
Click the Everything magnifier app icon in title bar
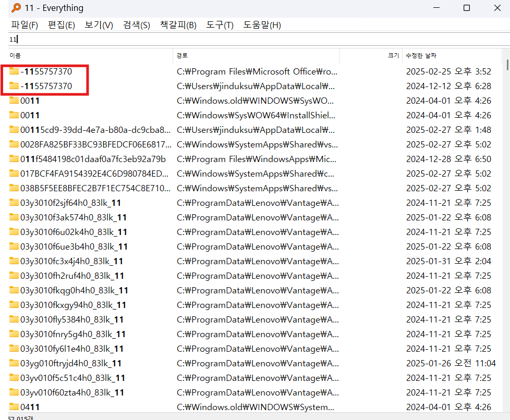coord(16,8)
